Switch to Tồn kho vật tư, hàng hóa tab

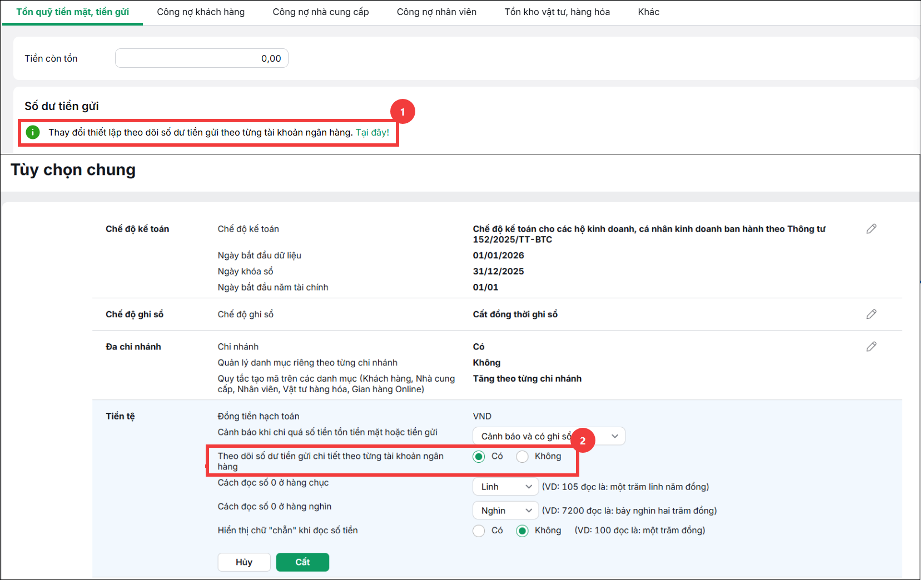click(x=557, y=12)
